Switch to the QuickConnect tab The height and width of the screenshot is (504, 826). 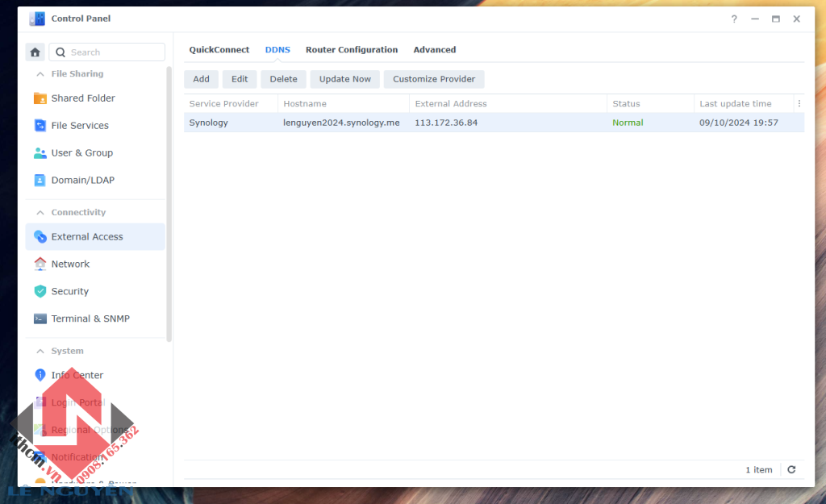pos(219,50)
